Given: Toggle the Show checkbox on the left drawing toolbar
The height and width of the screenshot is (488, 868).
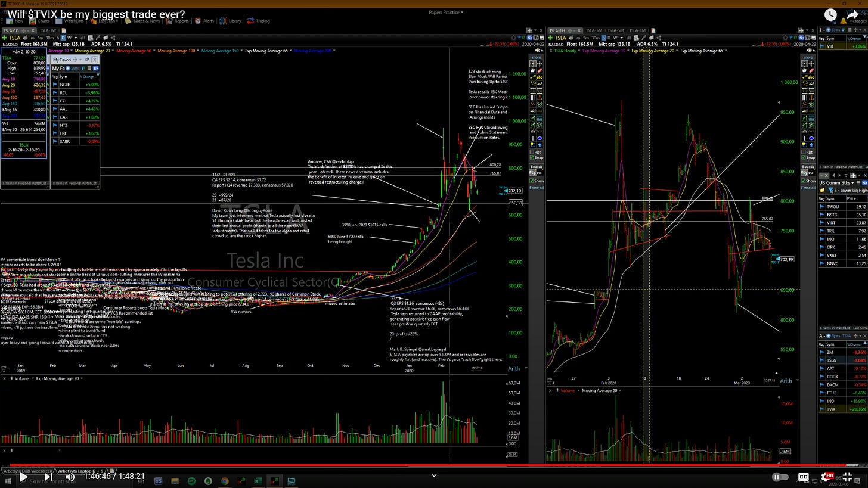Looking at the screenshot, I should coord(532,181).
